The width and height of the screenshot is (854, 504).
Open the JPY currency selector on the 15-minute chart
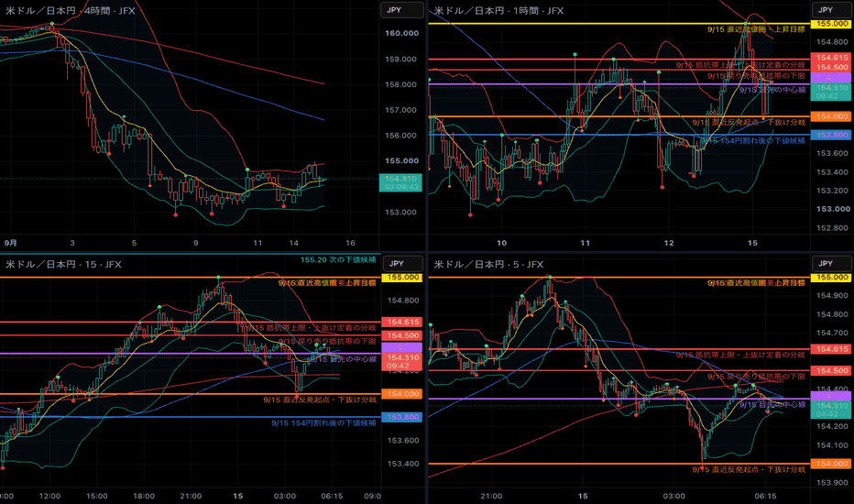coord(402,264)
